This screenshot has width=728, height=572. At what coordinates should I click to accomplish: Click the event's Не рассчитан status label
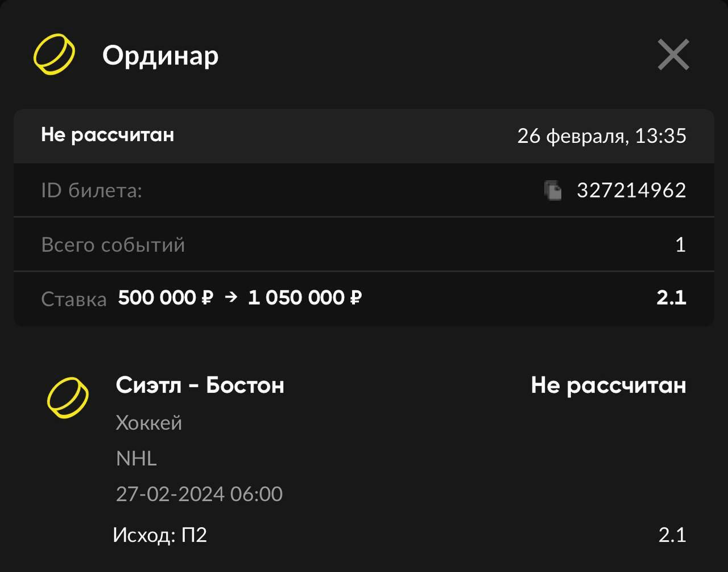tap(608, 385)
